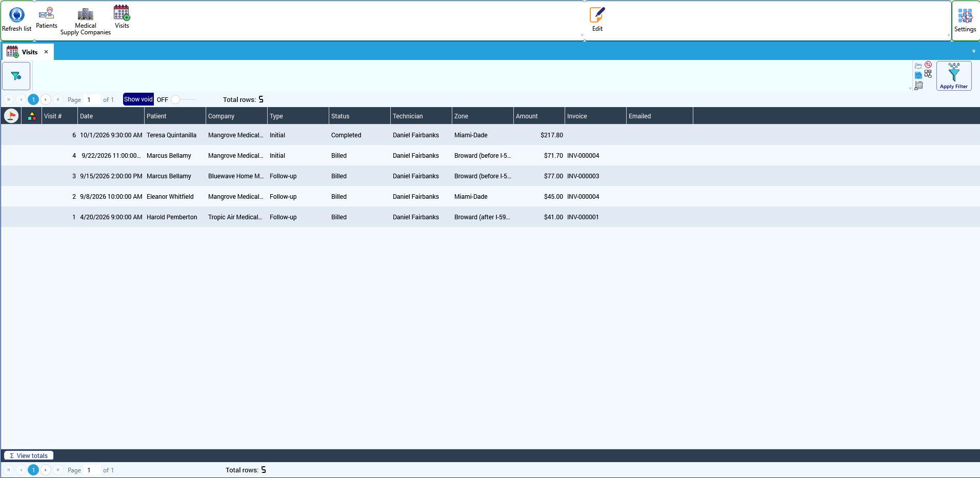Click the Edit ribbon icon
Viewport: 980px width, 478px height.
(597, 19)
